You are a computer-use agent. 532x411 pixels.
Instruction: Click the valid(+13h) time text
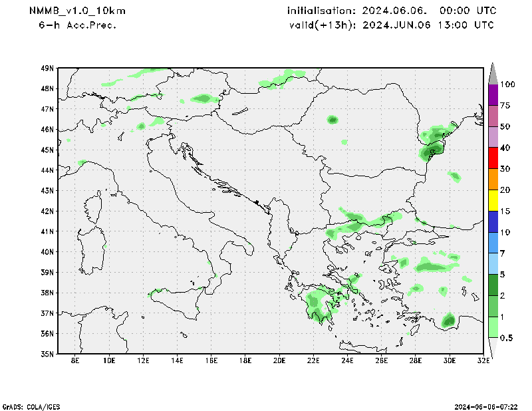[392, 25]
